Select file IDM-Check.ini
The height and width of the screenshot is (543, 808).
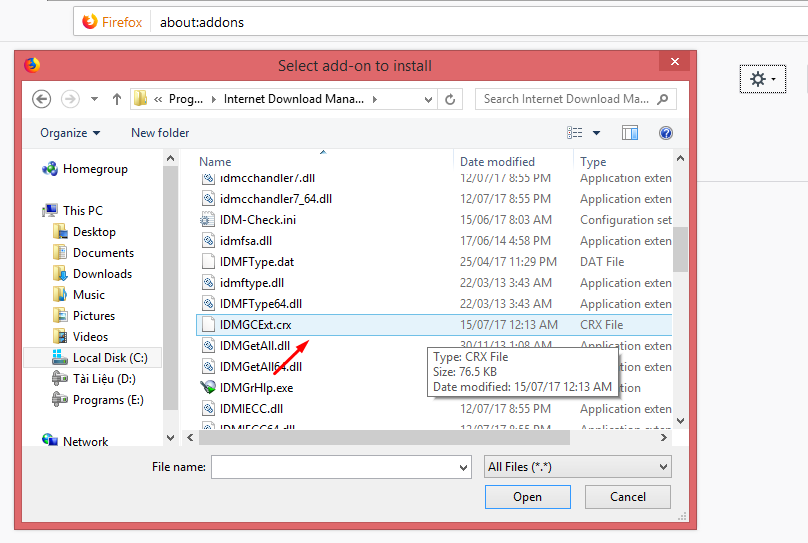[x=258, y=220]
